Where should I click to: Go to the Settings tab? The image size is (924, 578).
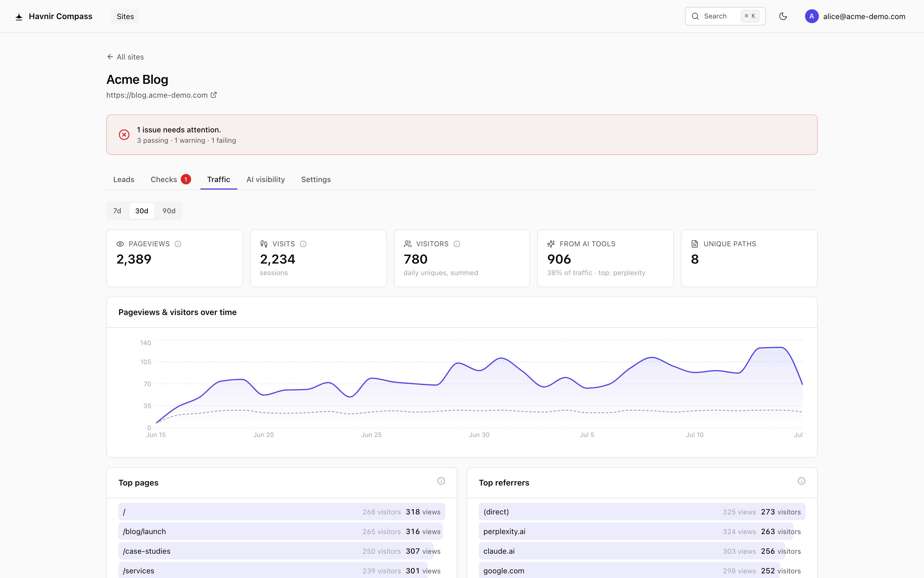click(316, 179)
